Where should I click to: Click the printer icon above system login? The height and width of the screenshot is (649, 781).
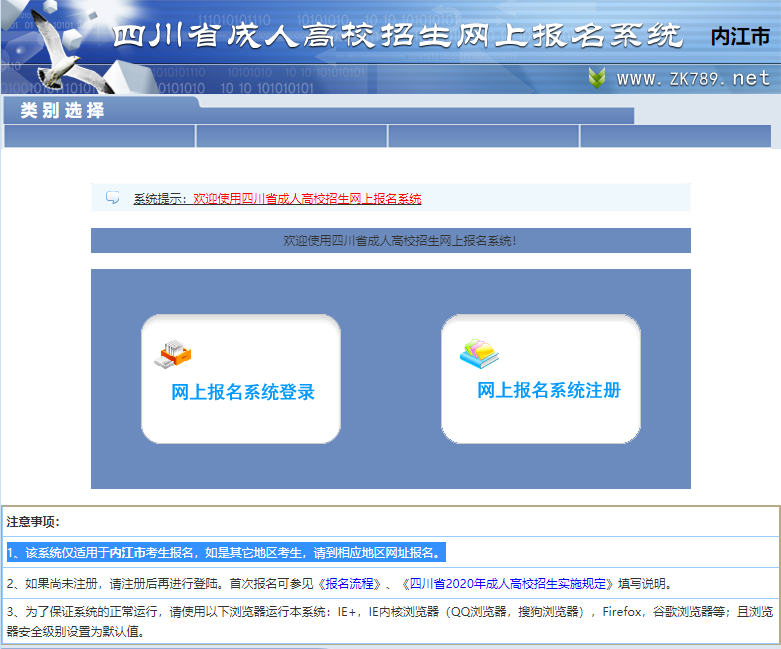[x=173, y=354]
